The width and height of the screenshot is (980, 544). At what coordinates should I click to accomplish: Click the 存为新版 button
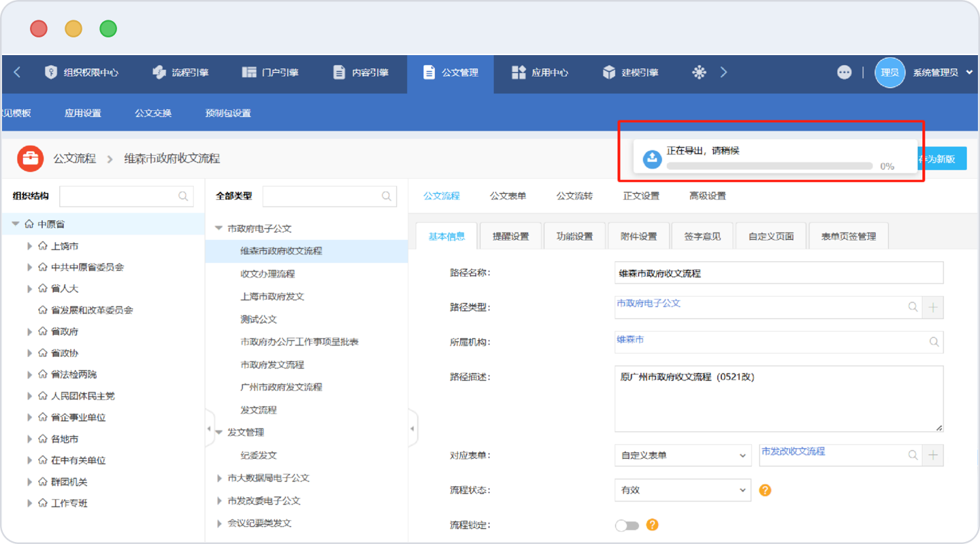[x=942, y=158]
